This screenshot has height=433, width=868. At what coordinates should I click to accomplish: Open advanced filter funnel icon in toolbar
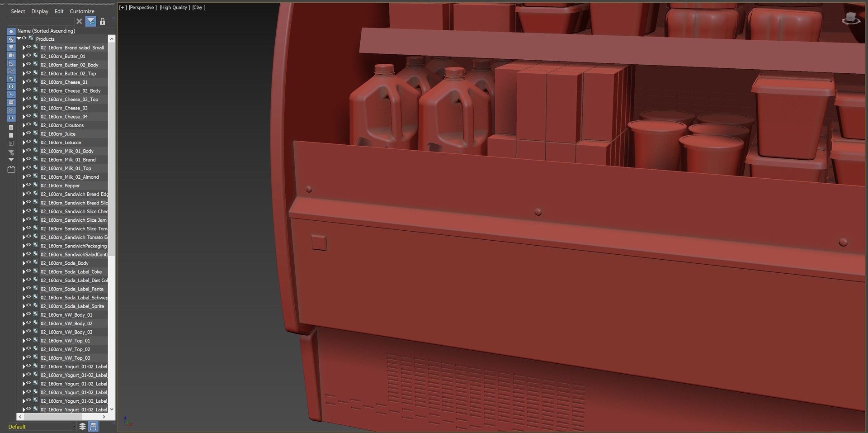tap(91, 21)
